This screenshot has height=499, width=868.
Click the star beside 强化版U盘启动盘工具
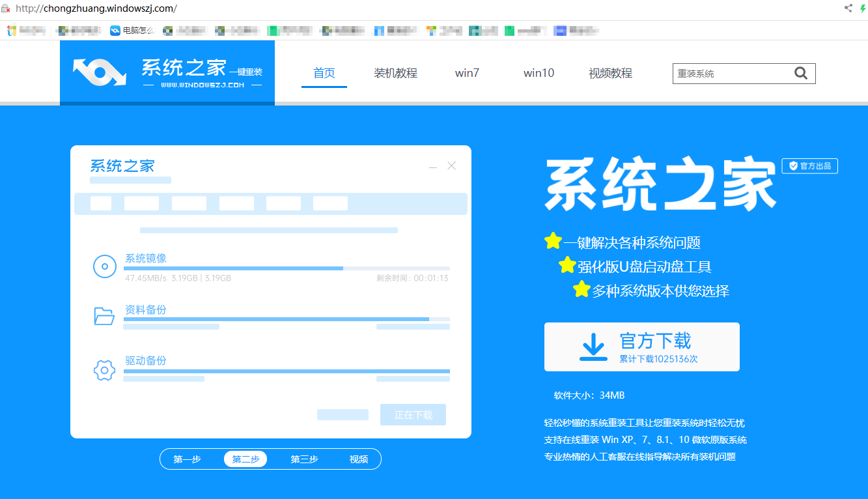coord(566,265)
